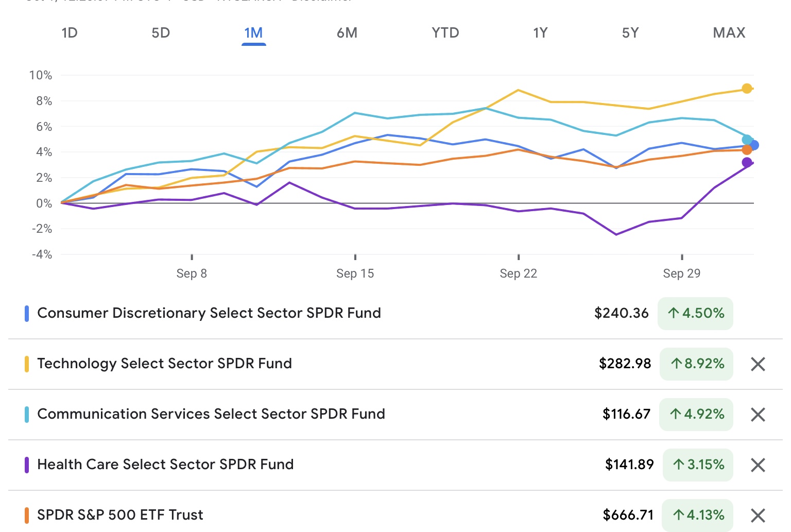Show MAX time range chart
This screenshot has height=532, width=791.
click(x=729, y=33)
